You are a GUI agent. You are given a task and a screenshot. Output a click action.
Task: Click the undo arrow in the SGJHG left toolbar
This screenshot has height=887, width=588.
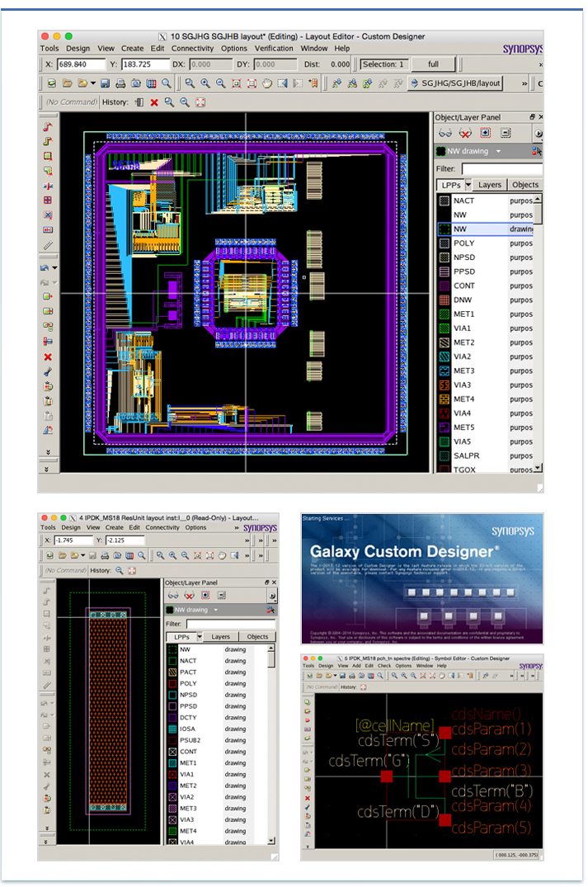pyautogui.click(x=45, y=267)
